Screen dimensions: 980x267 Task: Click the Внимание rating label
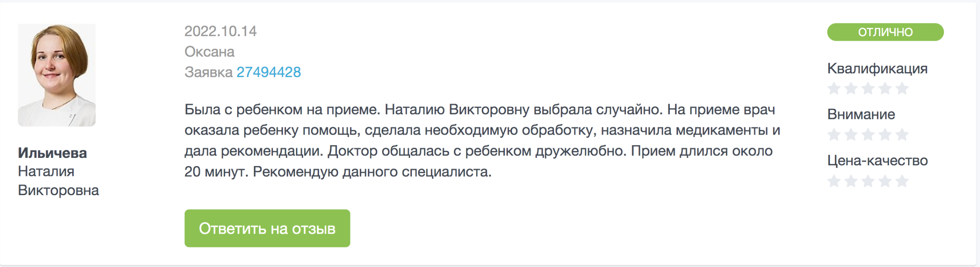click(861, 114)
